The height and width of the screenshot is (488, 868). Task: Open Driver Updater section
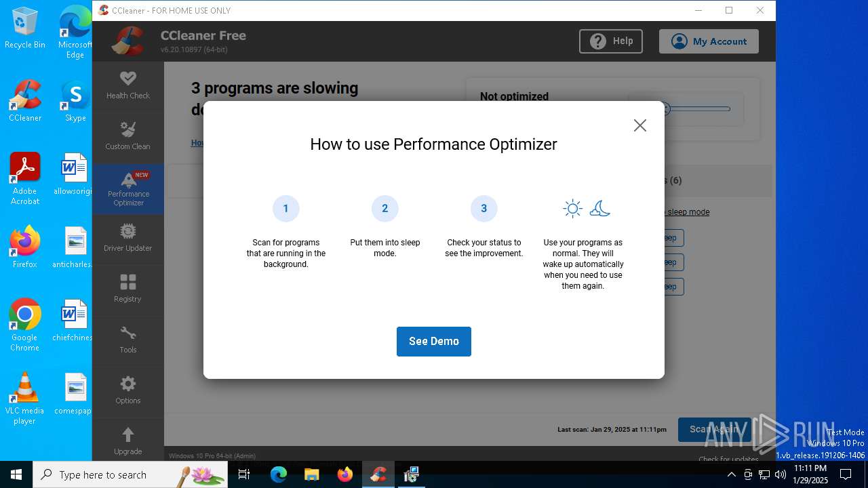coord(127,239)
